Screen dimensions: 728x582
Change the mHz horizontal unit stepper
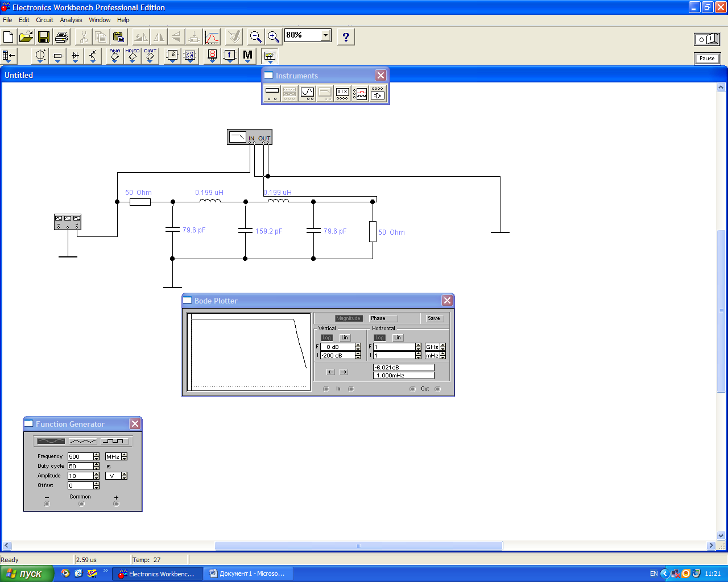click(443, 355)
